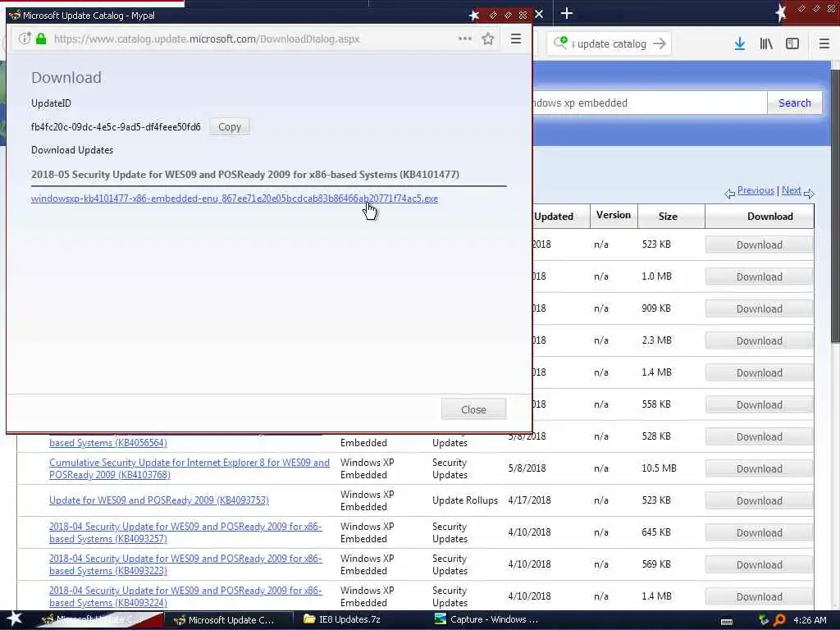
Task: Open new tab with plus icon
Action: (567, 13)
